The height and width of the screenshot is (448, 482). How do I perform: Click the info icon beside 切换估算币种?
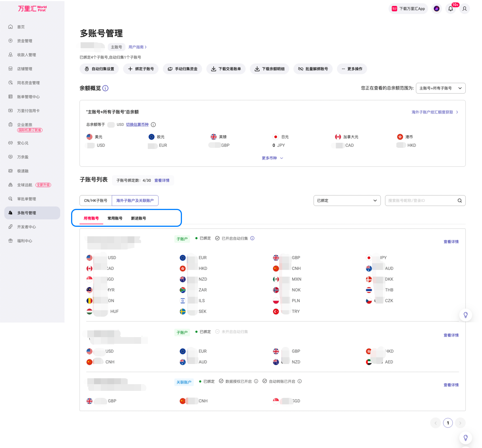153,125
